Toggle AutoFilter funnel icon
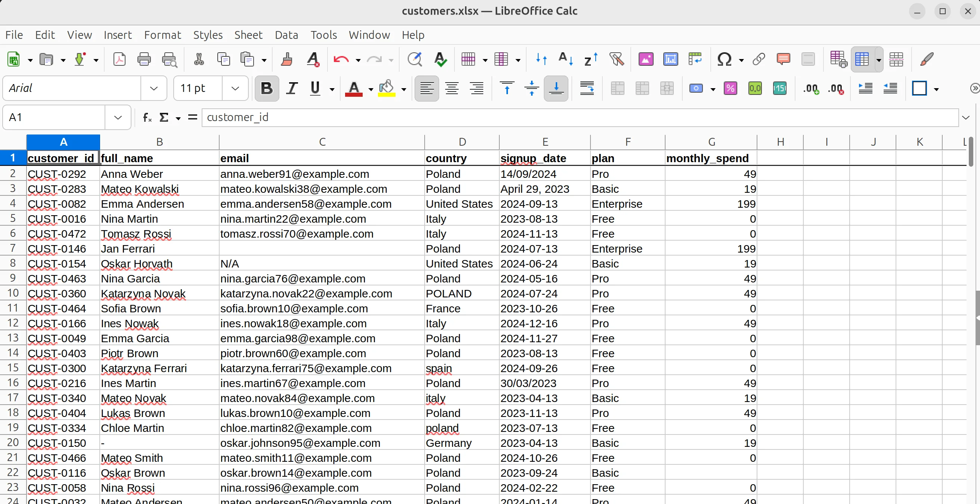Screen dimensions: 980x504 616,59
